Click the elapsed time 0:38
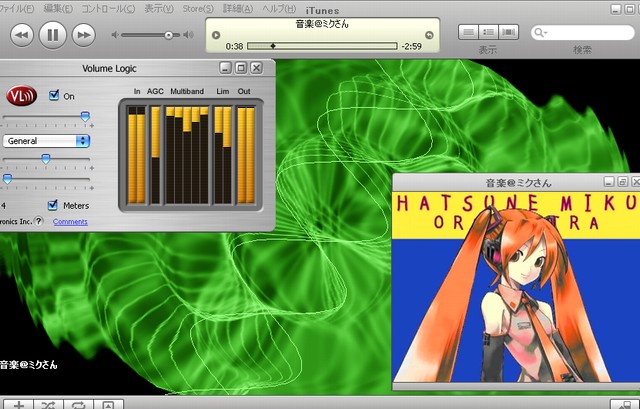The image size is (640, 409). 234,47
